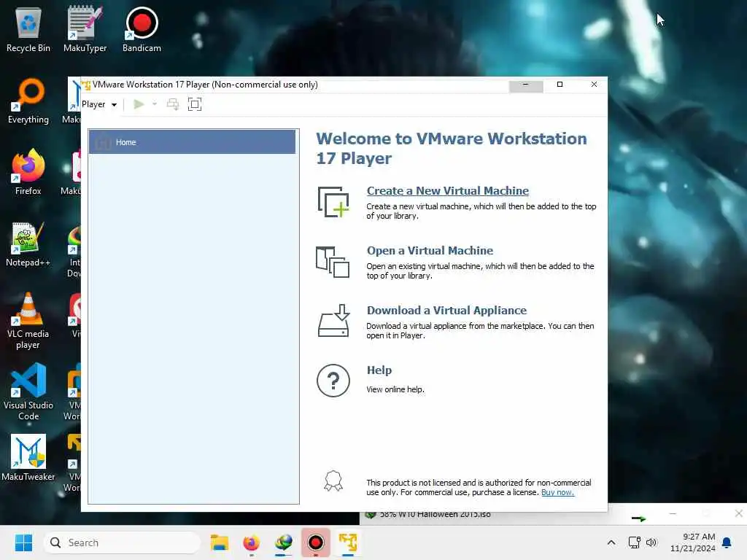
Task: Click Send Ctrl+Alt+Del toolbar icon
Action: tap(173, 104)
